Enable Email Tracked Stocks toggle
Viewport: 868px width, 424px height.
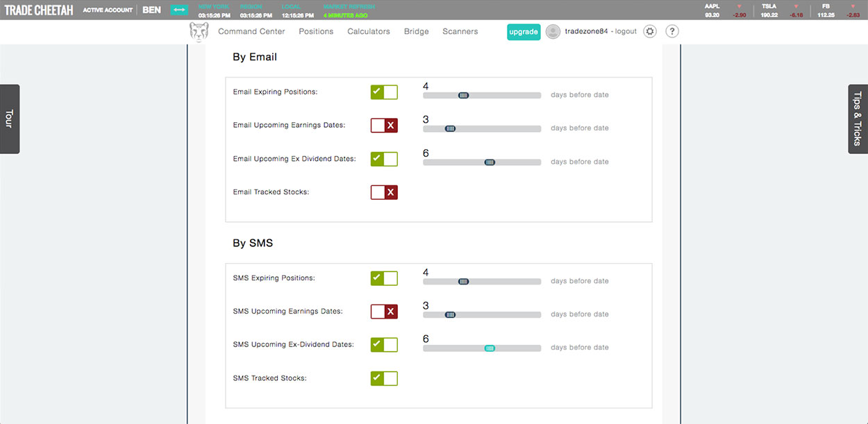coord(384,192)
